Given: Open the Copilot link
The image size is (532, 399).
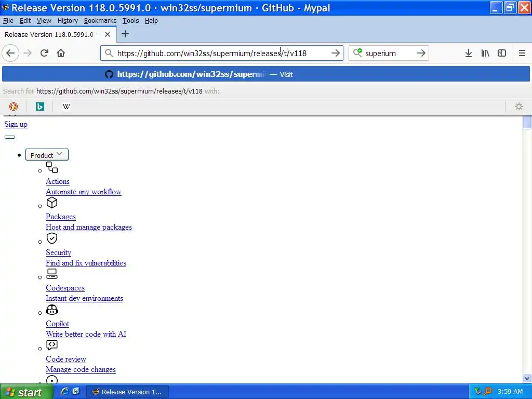Looking at the screenshot, I should pyautogui.click(x=57, y=324).
